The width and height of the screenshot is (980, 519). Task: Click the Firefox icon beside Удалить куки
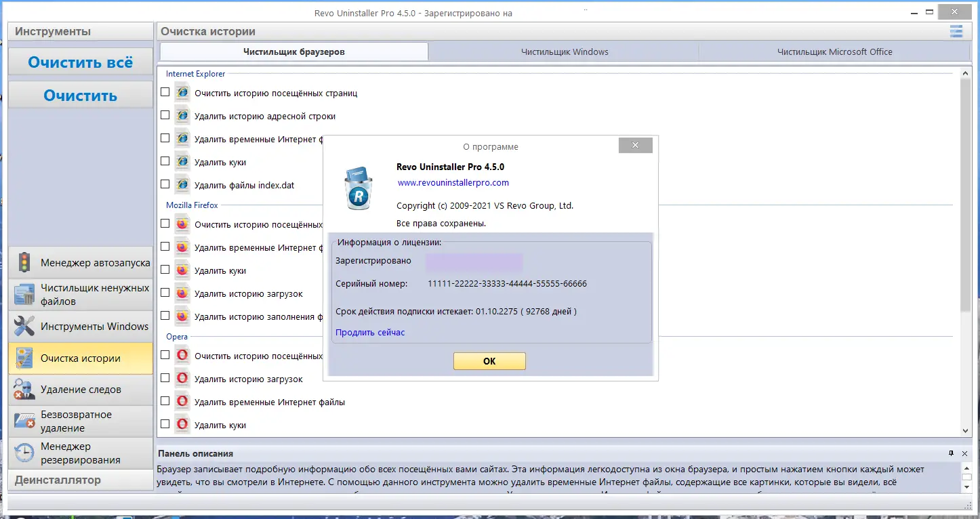pos(182,270)
